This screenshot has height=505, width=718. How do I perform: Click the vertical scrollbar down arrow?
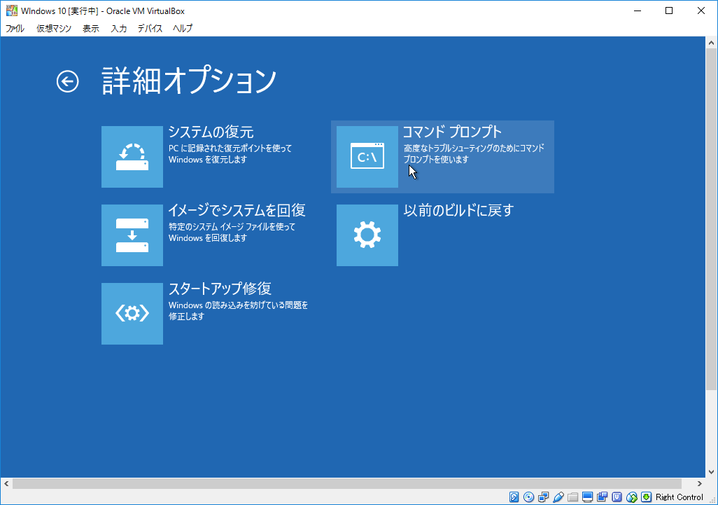[x=711, y=472]
